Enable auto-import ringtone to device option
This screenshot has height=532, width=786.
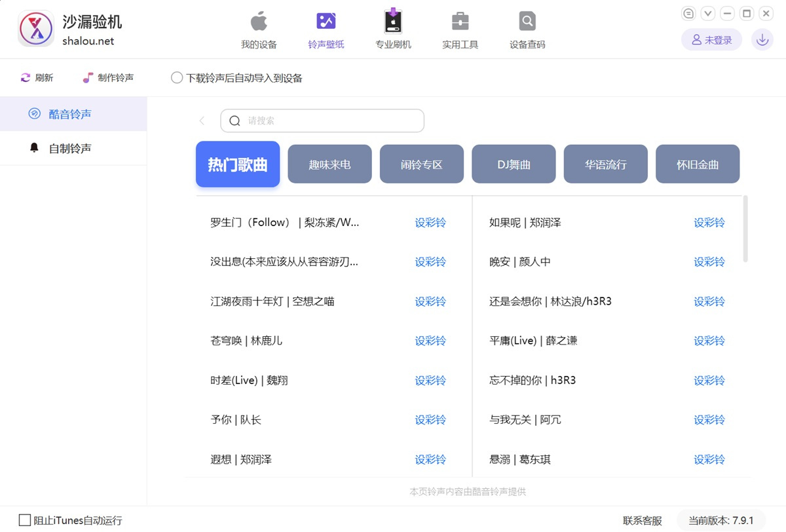pos(177,78)
